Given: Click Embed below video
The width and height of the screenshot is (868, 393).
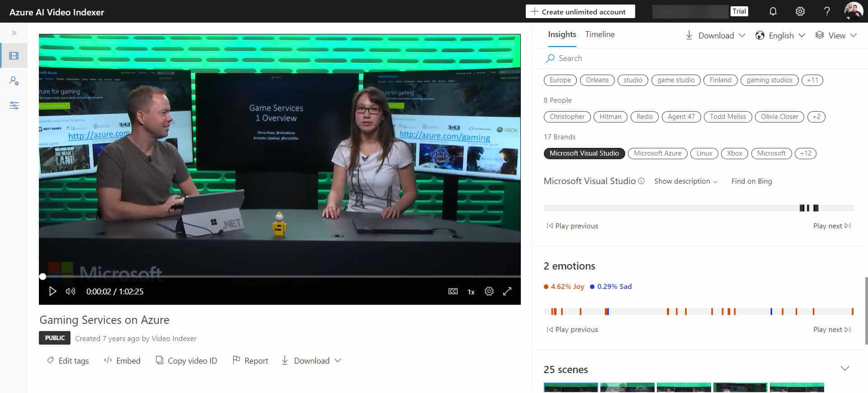Looking at the screenshot, I should [122, 360].
